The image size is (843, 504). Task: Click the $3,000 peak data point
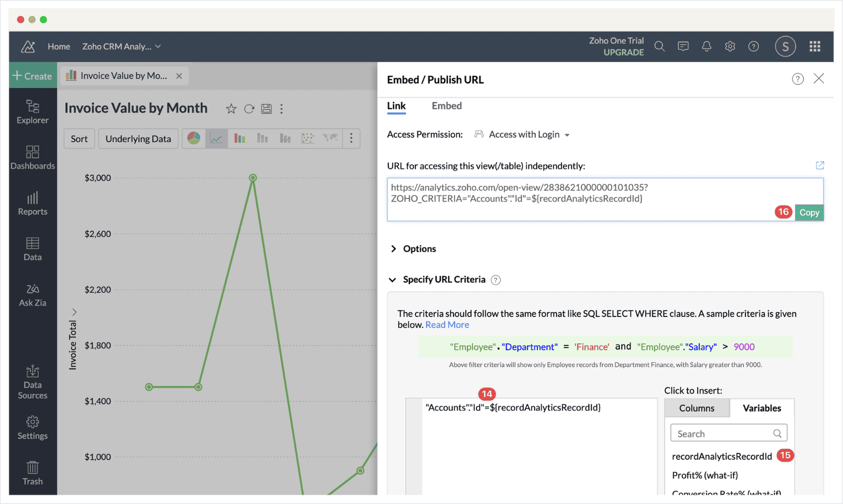coord(253,178)
